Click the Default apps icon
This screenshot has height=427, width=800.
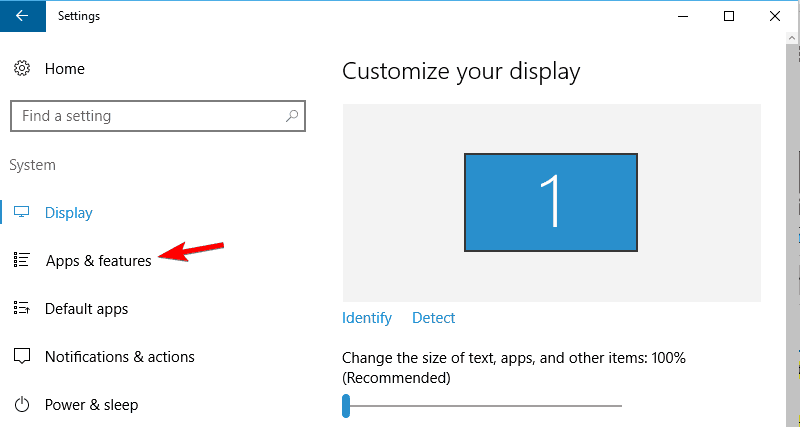(x=21, y=308)
